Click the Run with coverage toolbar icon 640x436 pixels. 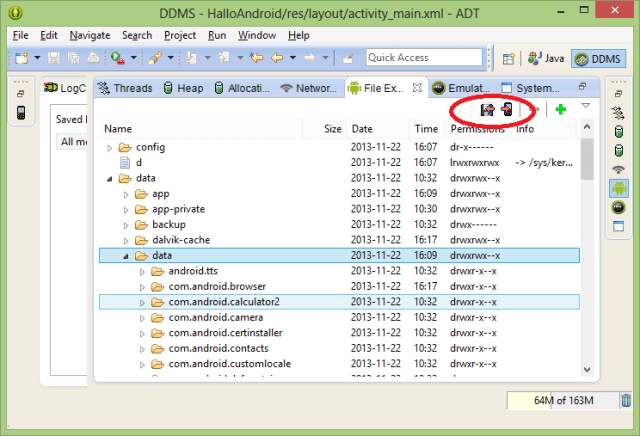118,58
